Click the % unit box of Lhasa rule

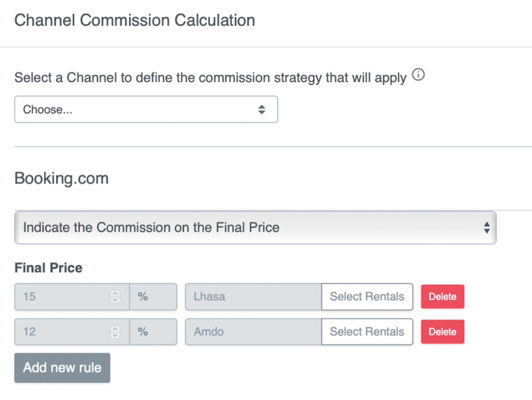pyautogui.click(x=153, y=297)
